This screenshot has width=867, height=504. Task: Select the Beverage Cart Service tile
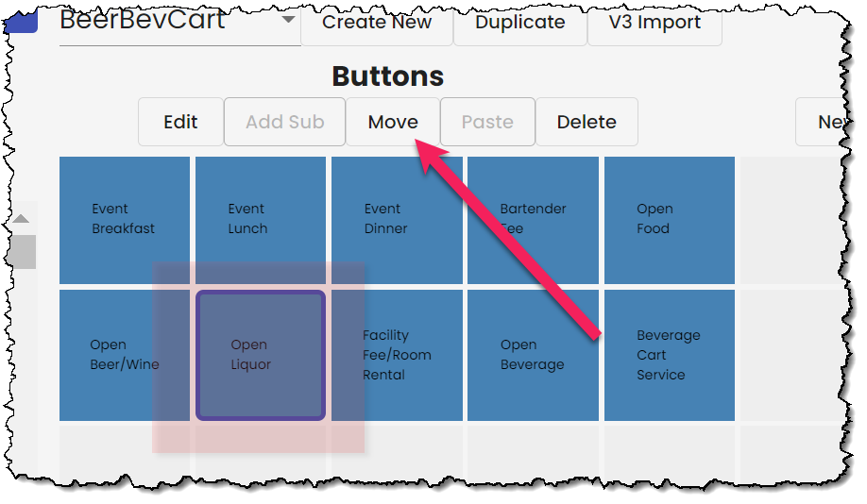[670, 355]
